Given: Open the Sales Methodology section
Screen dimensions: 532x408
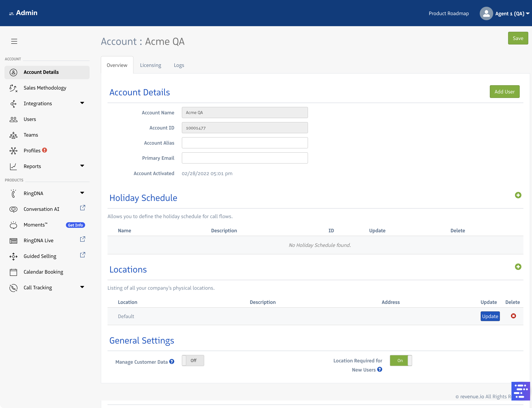Looking at the screenshot, I should [x=45, y=88].
